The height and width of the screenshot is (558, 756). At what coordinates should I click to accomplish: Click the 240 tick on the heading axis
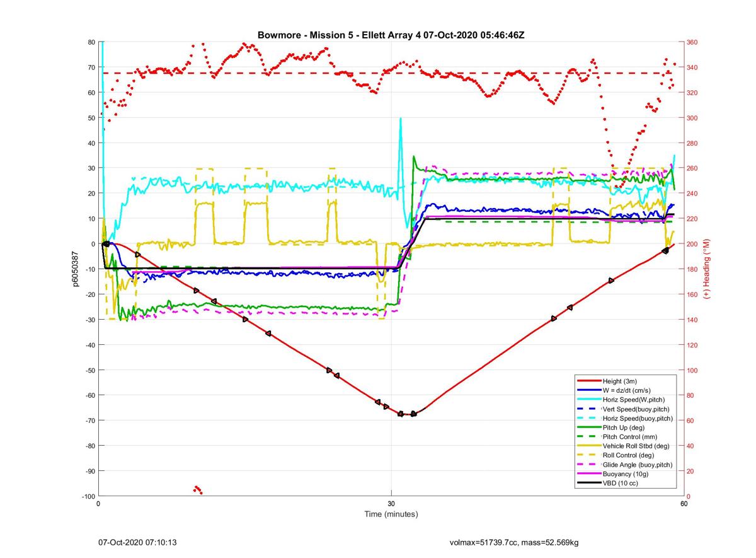point(692,194)
